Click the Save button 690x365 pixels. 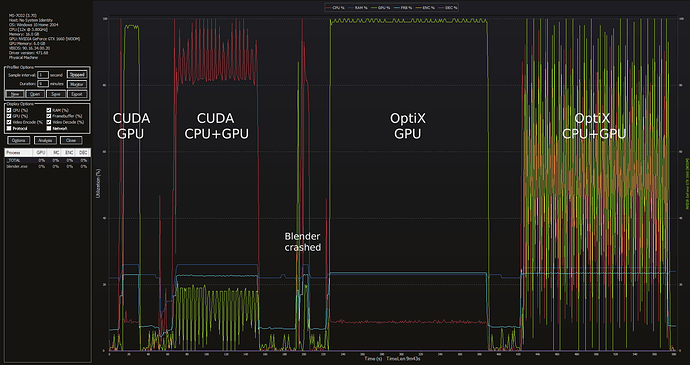click(56, 94)
